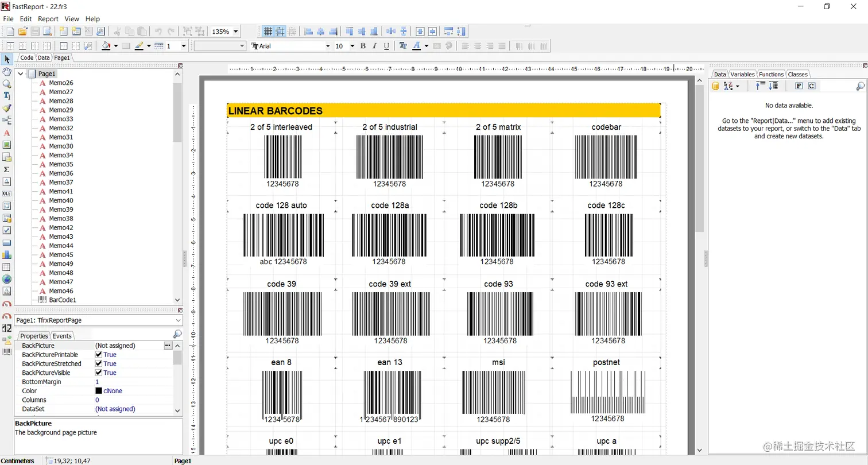The image size is (868, 465).
Task: Select the Table object tool
Action: coord(7,267)
